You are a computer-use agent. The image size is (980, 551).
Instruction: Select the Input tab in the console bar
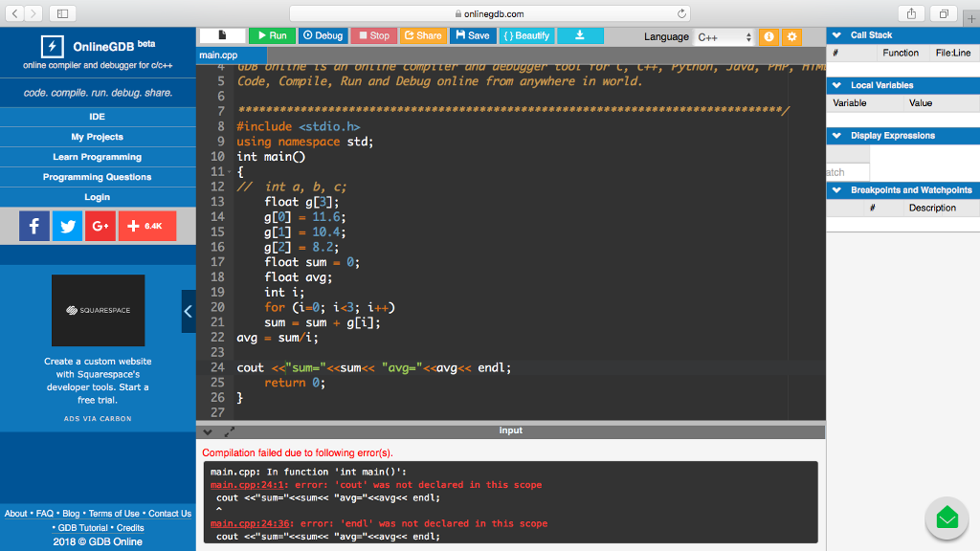(x=511, y=430)
